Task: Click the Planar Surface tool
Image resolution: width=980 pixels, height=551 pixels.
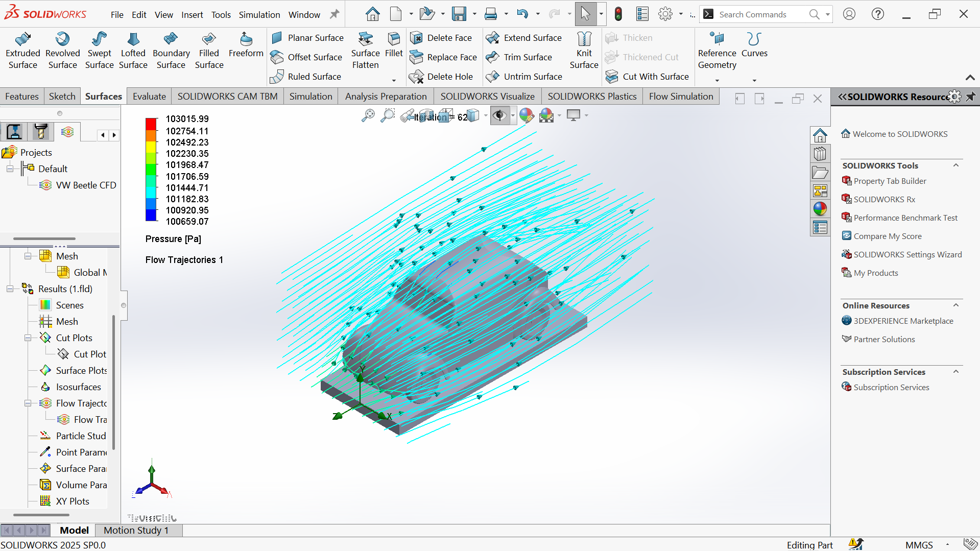Action: [307, 38]
